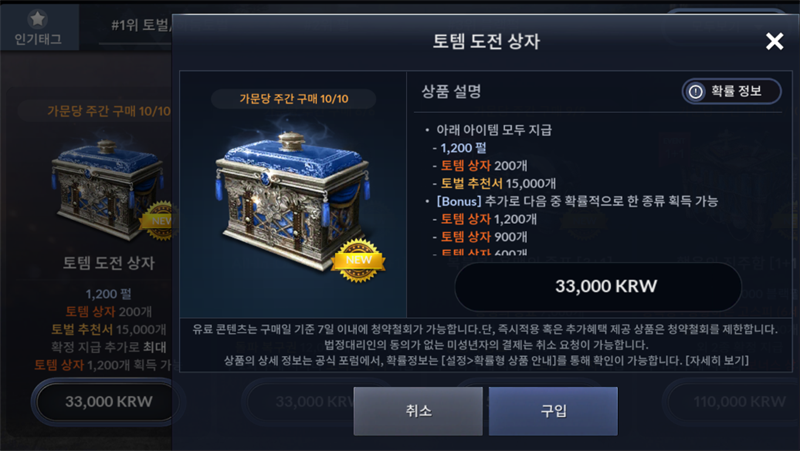Click the 취소 cancel button
The width and height of the screenshot is (800, 451).
click(418, 411)
